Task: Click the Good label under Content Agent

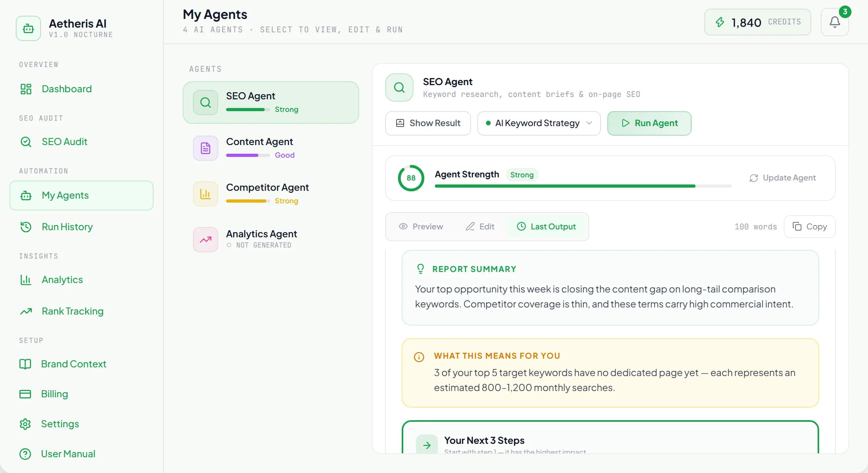Action: [x=284, y=155]
